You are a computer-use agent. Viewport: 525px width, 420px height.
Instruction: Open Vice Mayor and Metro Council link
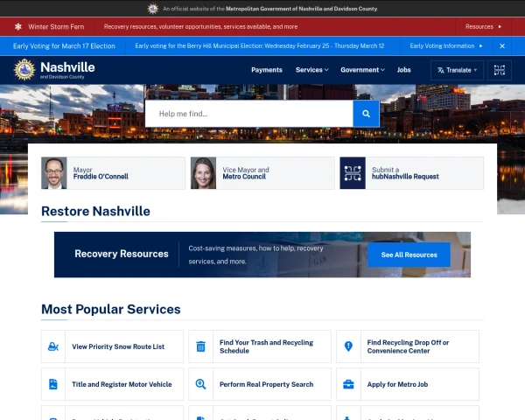pos(262,173)
